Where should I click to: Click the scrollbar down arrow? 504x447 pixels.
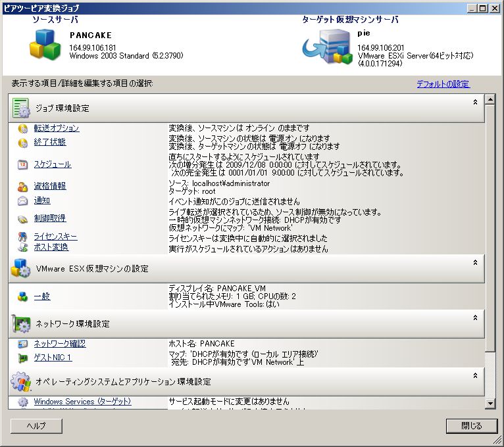(490, 404)
